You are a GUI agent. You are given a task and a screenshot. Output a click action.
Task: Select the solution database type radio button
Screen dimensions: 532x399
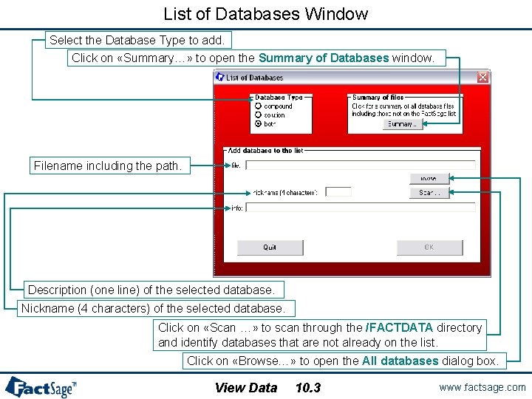258,115
